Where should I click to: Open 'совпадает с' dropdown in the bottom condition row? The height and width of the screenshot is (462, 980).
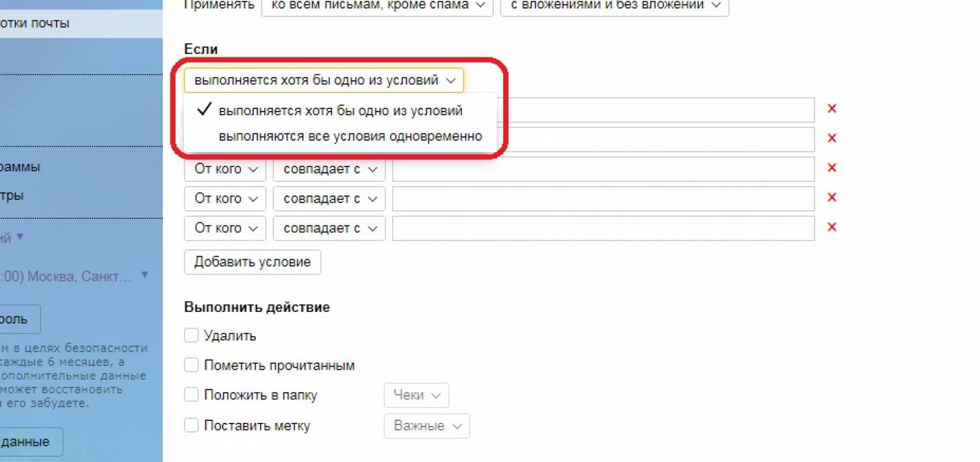tap(329, 228)
